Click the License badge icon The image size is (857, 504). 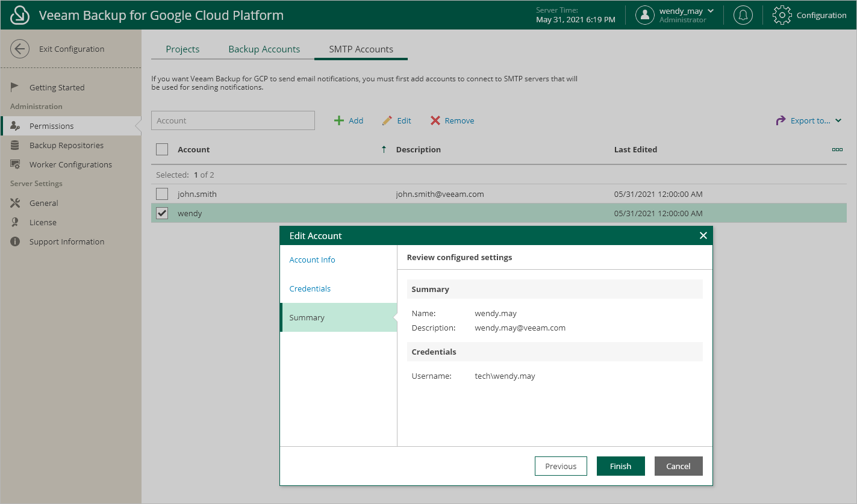15,222
